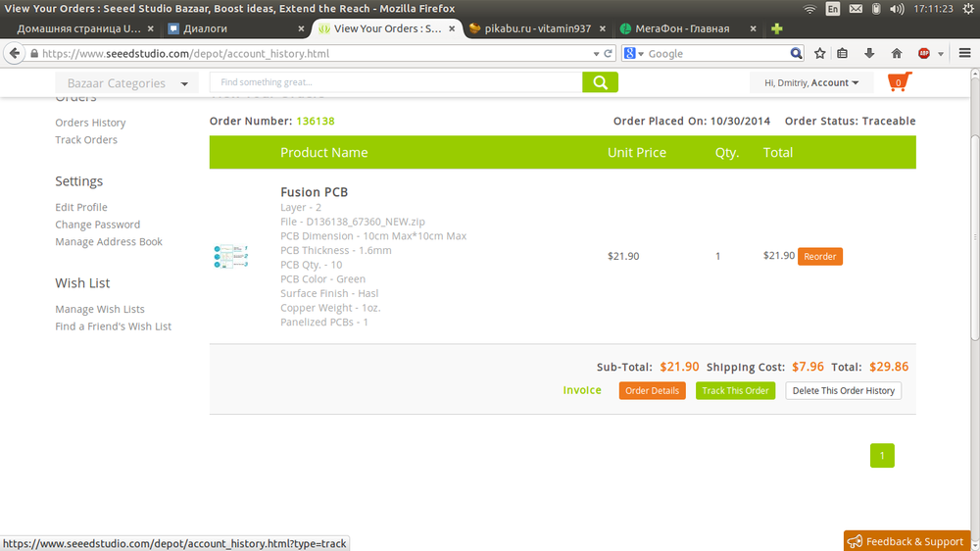Click the File D136138_67360_NEW.zip text
Screen dimensions: 980x551
tap(353, 222)
